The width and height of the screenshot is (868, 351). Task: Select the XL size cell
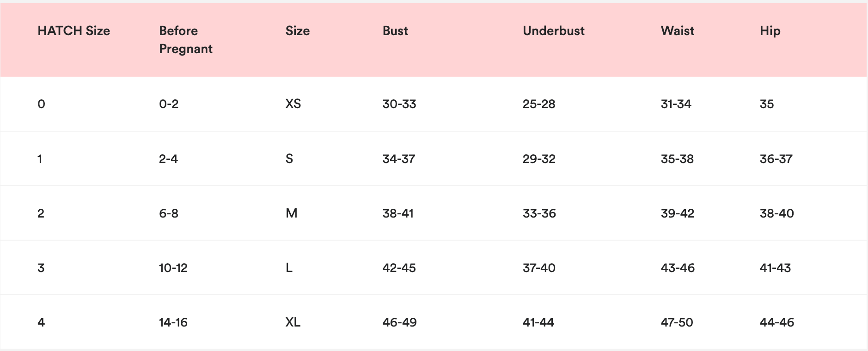pos(293,322)
